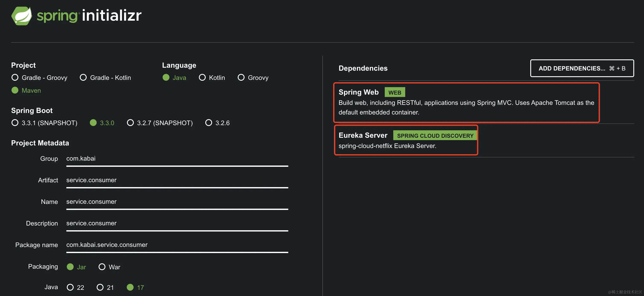
Task: Open the Add Dependencies dialog
Action: tap(582, 68)
